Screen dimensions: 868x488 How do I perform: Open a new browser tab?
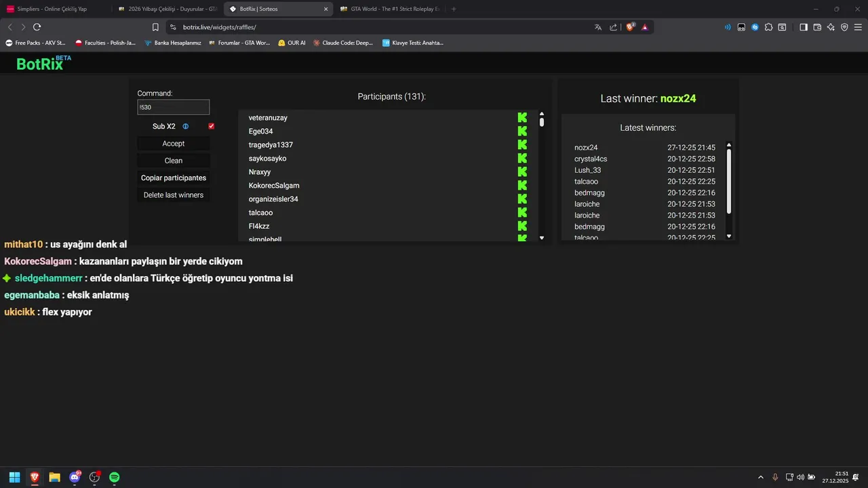454,9
